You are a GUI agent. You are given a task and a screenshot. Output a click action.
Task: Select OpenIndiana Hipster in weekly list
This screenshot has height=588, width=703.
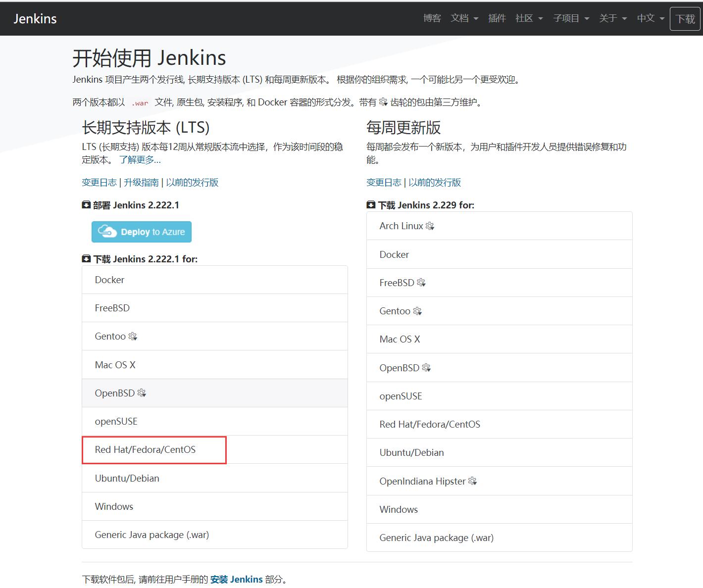coord(500,481)
